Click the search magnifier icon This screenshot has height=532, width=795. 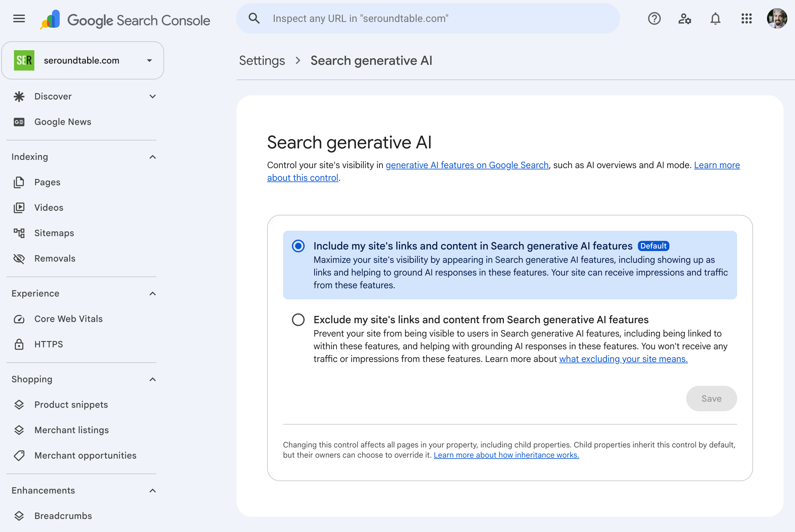click(254, 18)
